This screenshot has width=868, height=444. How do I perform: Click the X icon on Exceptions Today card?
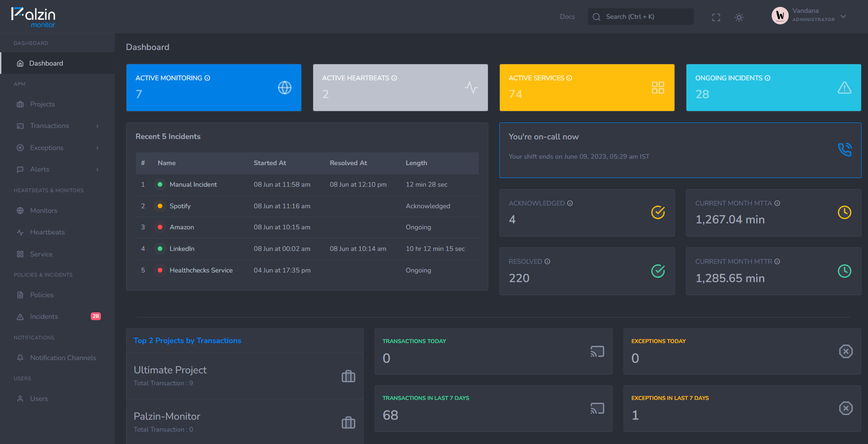pos(846,351)
